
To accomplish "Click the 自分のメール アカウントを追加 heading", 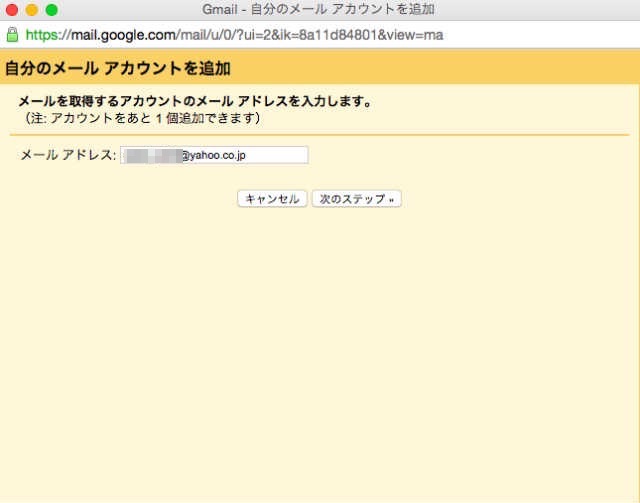I will point(118,68).
